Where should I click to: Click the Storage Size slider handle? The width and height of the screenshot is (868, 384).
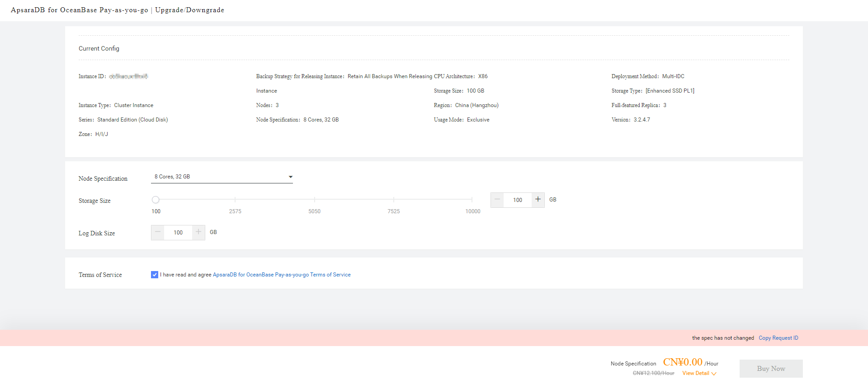[156, 200]
